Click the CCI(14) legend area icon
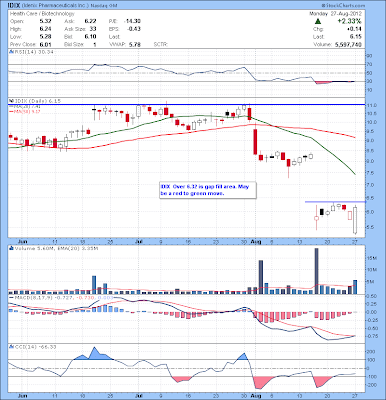 click(10, 347)
